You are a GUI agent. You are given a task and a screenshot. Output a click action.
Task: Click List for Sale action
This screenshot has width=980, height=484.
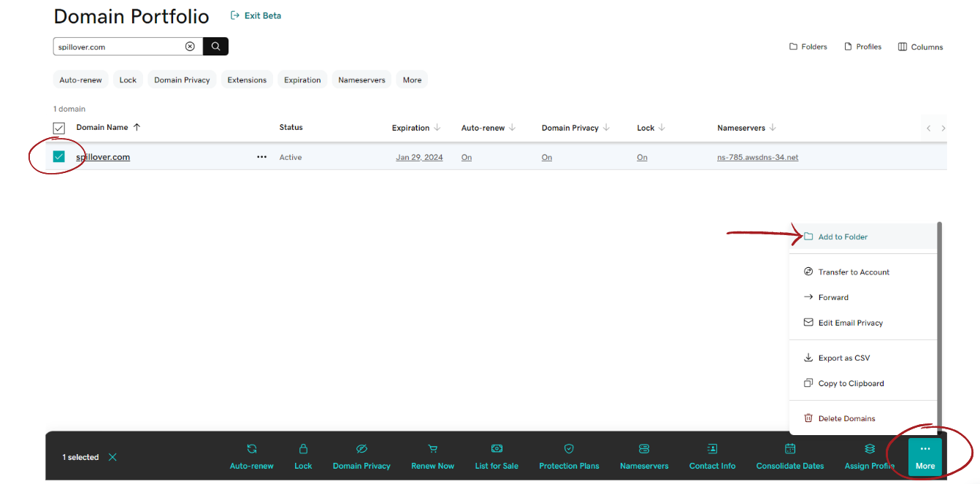[497, 457]
